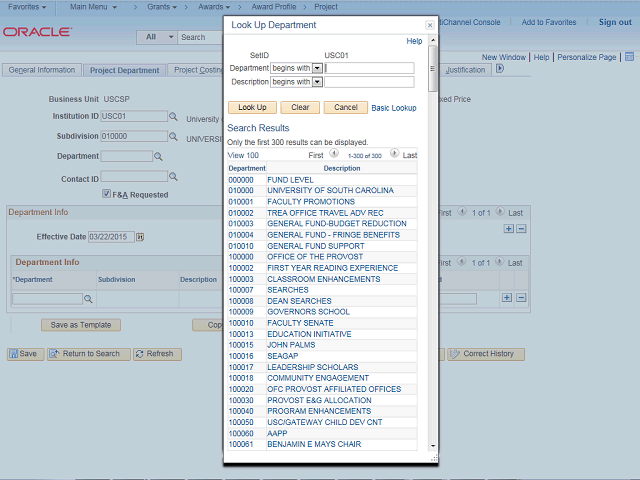Screen dimensions: 640x480
Task: Delete row with minus icon in Department grid
Action: pos(521,298)
